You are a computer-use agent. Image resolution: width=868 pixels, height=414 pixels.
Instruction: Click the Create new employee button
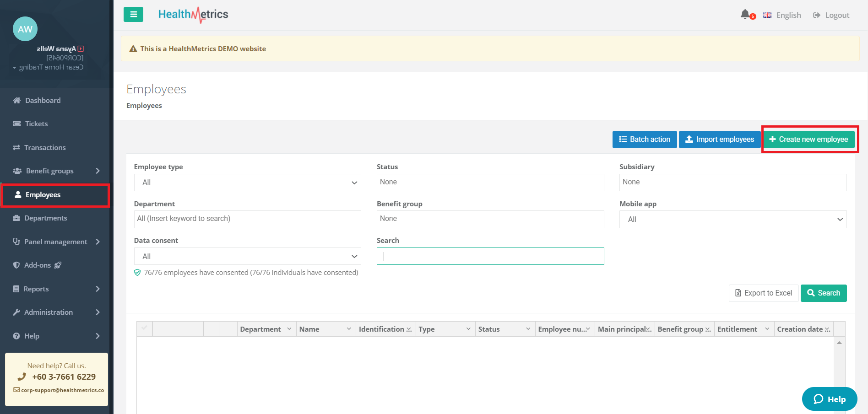click(x=808, y=140)
